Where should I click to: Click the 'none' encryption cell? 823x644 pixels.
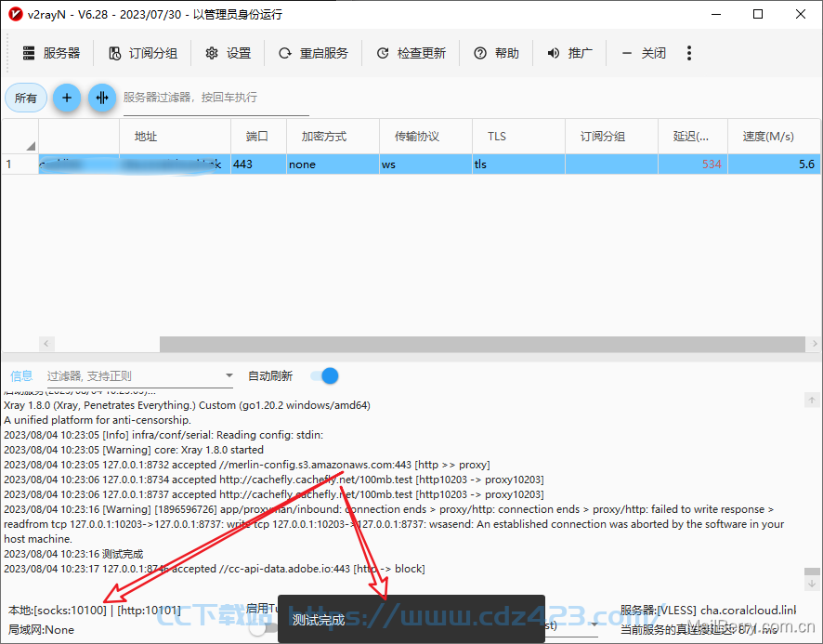[x=333, y=164]
